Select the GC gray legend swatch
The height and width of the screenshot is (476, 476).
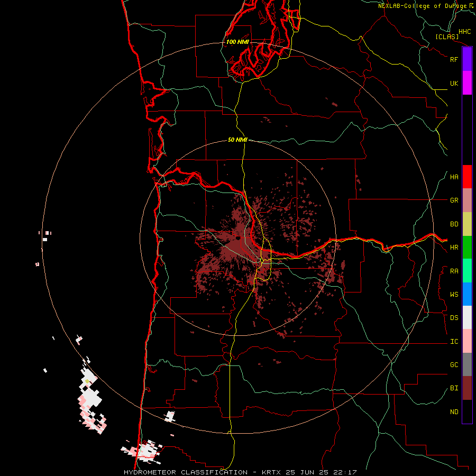[x=467, y=364]
